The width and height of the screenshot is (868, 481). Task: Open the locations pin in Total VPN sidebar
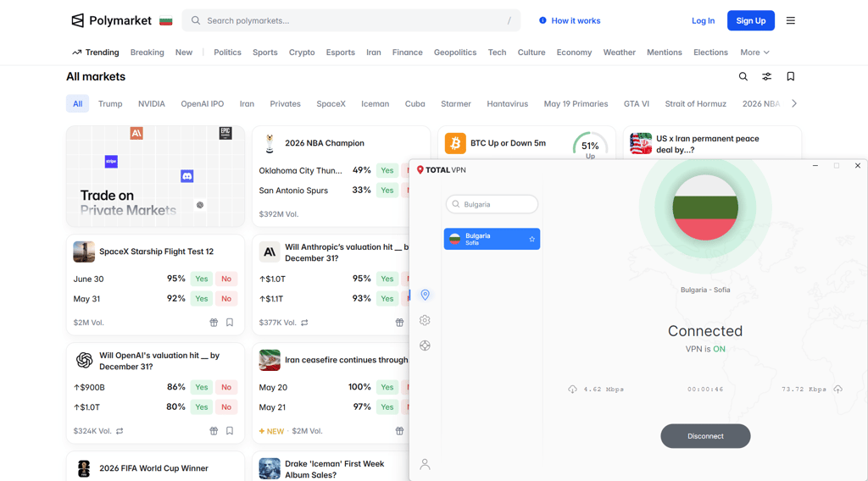(425, 295)
